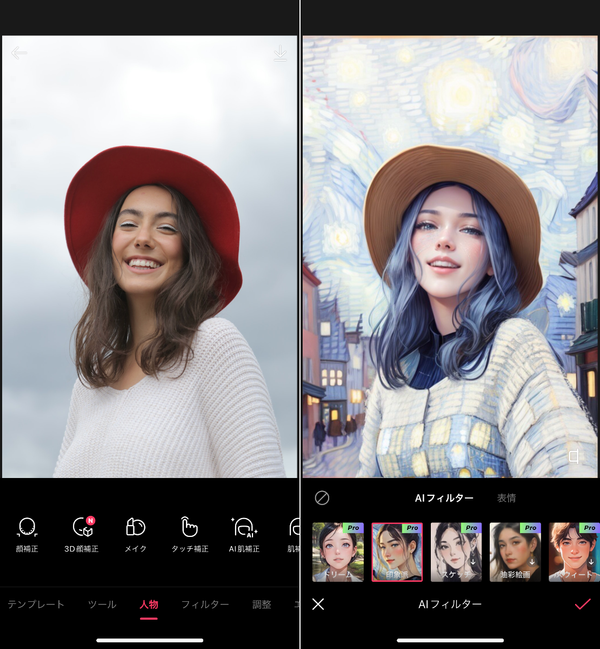This screenshot has width=600, height=649.
Task: Select the メイク makeup tool
Action: (x=135, y=535)
